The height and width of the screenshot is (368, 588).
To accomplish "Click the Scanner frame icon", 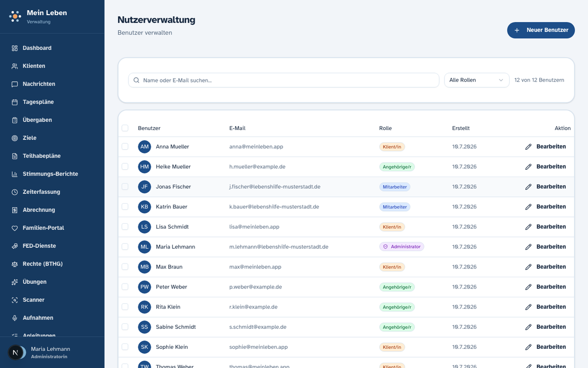I will coord(15,300).
